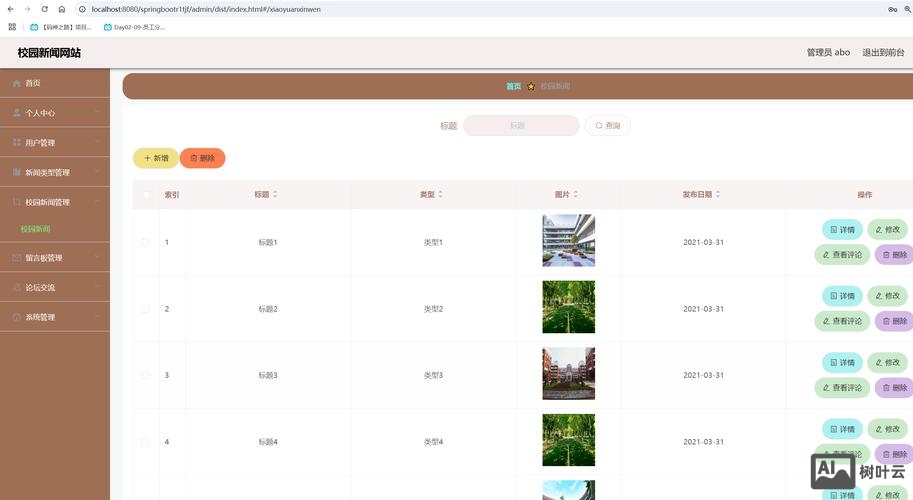Screen dimensions: 913x500
Task: Check the checkbox for row 标题1
Action: pos(145,242)
